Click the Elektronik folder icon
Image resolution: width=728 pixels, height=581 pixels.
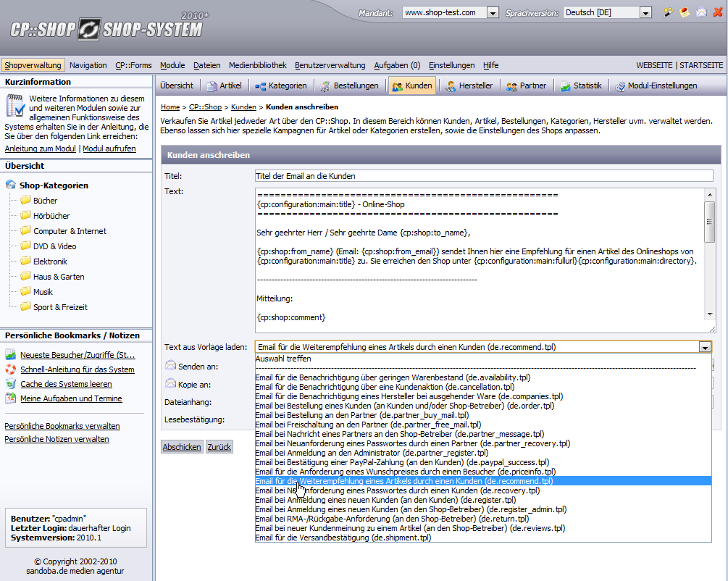click(x=25, y=261)
